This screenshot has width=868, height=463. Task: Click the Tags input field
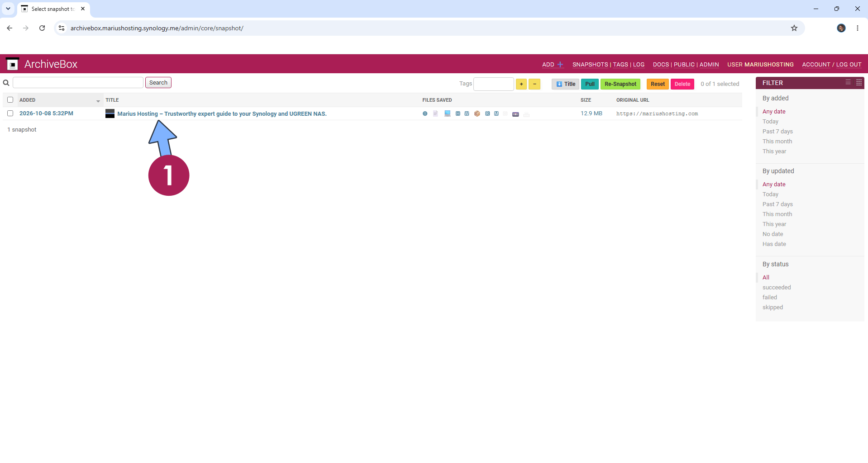pyautogui.click(x=494, y=84)
